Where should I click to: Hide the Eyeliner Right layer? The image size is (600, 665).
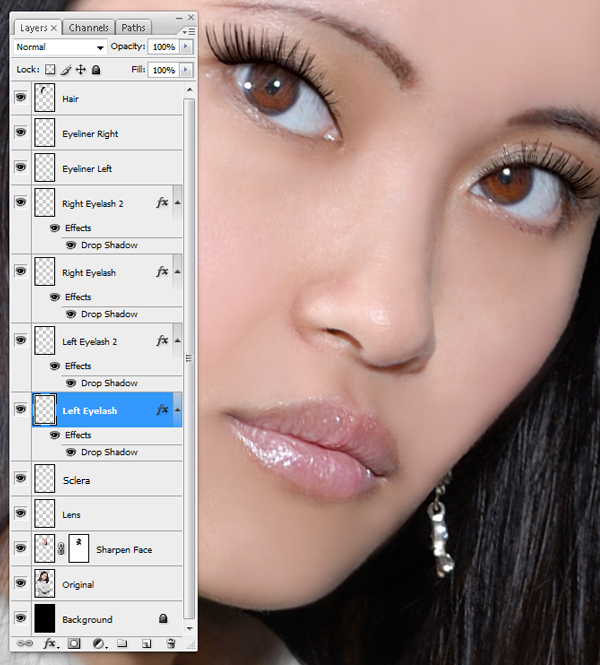tap(20, 132)
